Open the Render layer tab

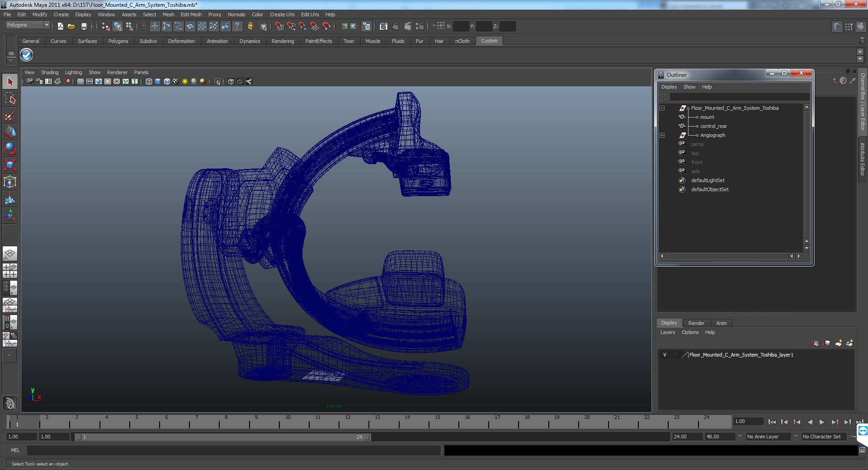[696, 323]
